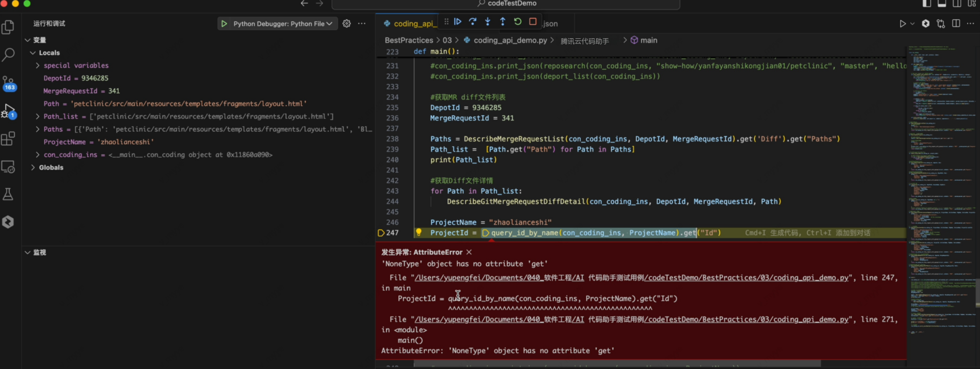Toggle the breakpoint on line 247

pos(381,233)
